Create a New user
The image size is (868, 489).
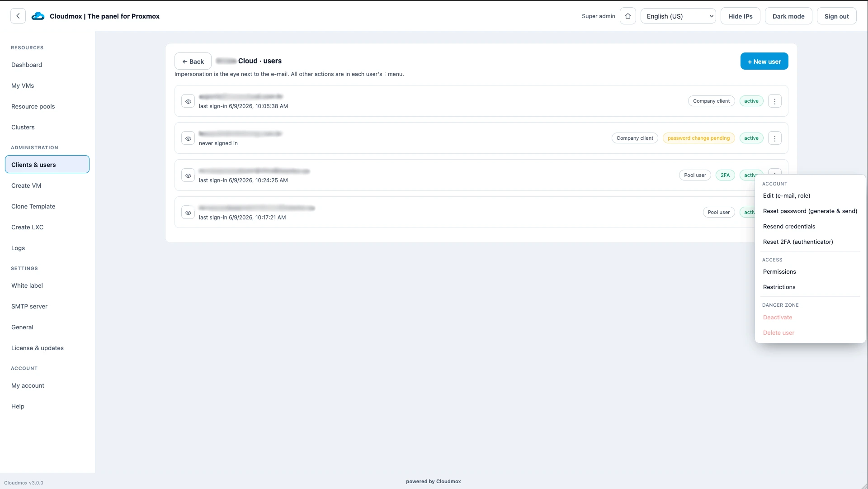click(x=764, y=62)
